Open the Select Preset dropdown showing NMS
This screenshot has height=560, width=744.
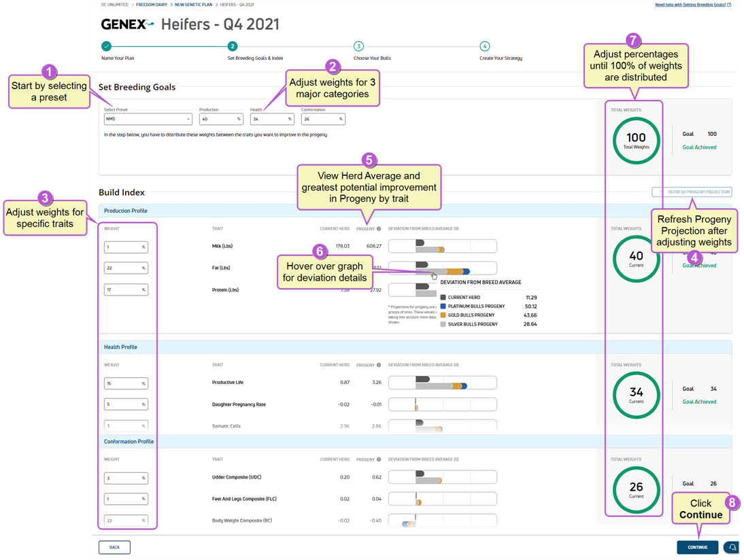(148, 119)
